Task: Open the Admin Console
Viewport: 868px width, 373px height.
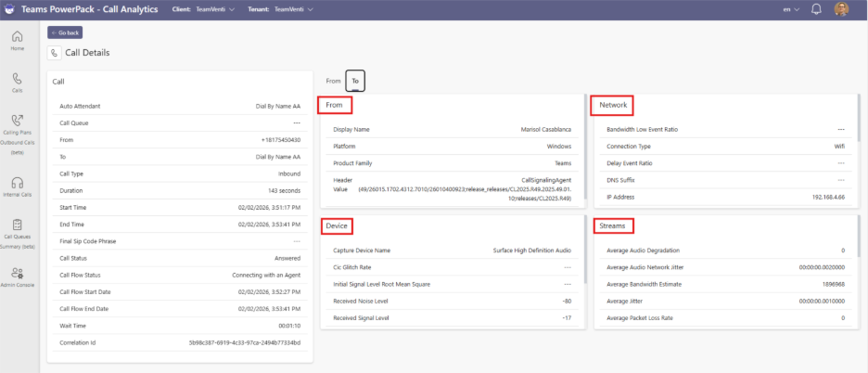Action: coord(18,274)
